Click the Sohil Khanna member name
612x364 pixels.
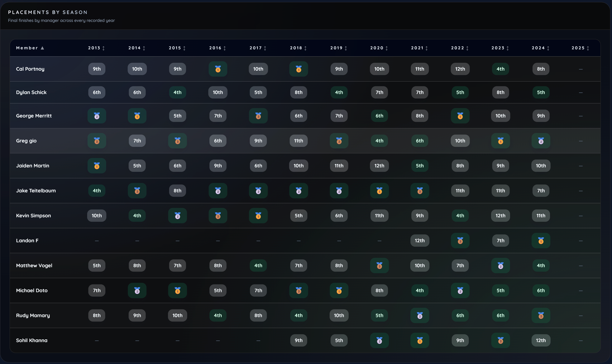(32, 340)
